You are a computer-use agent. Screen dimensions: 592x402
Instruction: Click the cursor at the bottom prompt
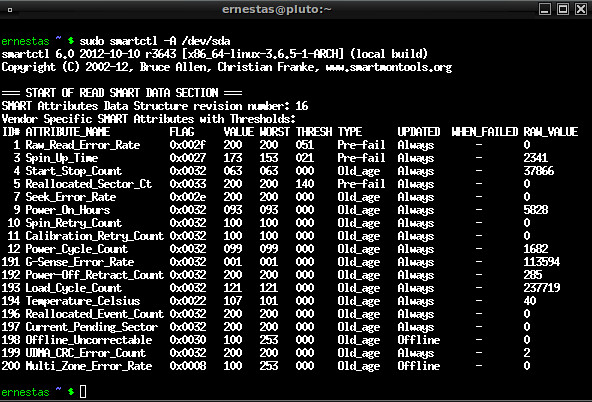(83, 392)
